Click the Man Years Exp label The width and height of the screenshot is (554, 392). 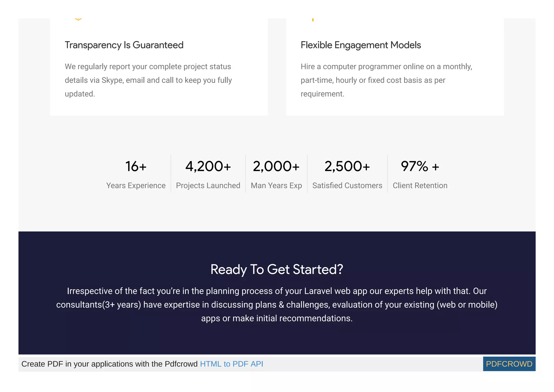[276, 185]
